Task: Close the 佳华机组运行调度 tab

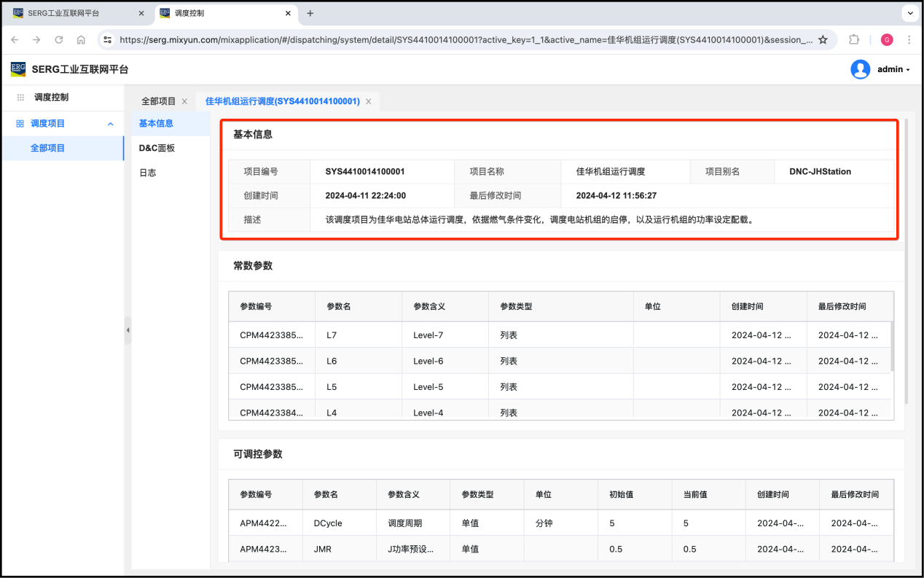Action: pos(368,101)
